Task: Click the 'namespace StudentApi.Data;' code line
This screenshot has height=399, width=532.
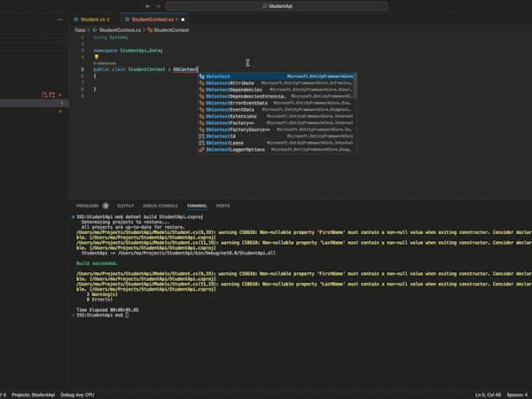Action: point(128,51)
